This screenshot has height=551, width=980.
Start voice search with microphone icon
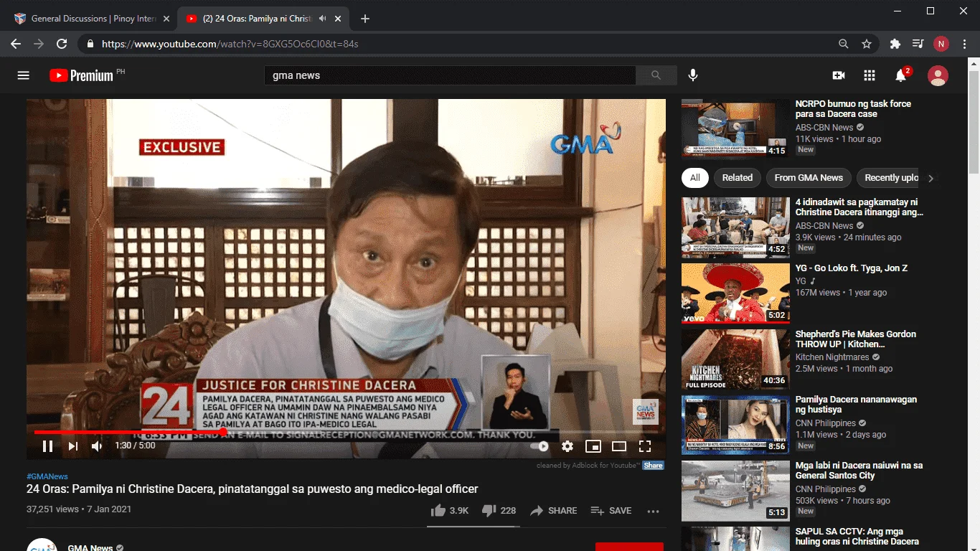coord(693,75)
